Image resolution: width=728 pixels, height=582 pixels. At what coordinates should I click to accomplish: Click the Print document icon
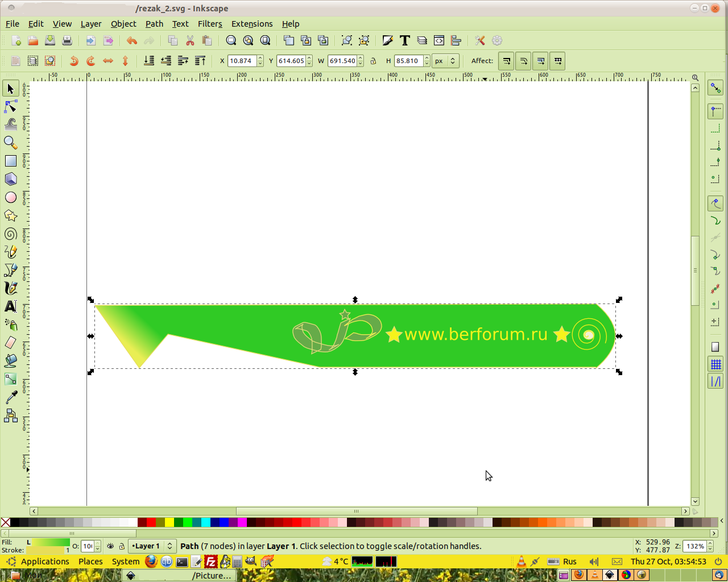point(67,40)
